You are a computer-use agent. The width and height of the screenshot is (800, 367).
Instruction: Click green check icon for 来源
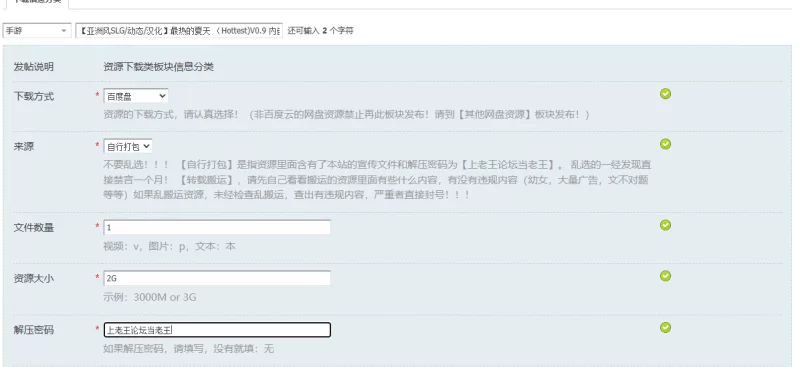tap(665, 144)
